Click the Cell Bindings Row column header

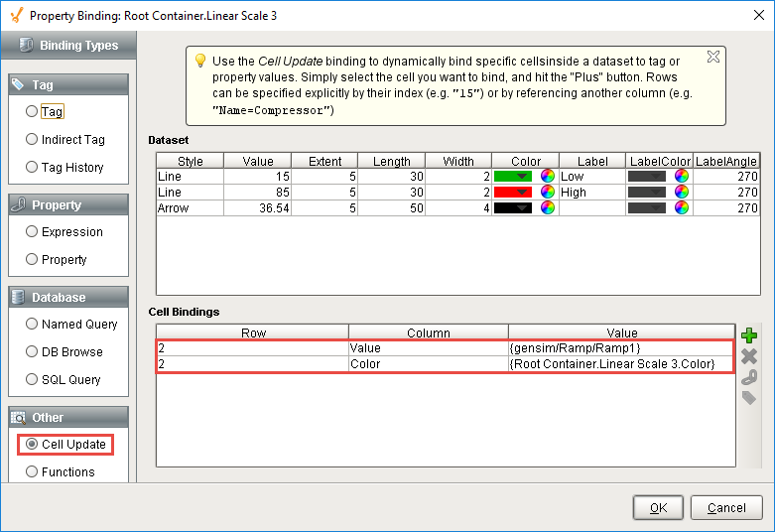(x=253, y=332)
